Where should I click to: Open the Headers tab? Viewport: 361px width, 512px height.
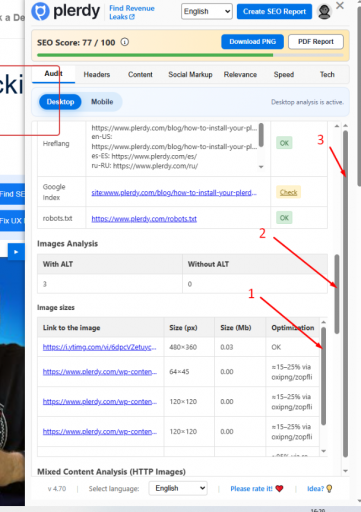point(97,74)
